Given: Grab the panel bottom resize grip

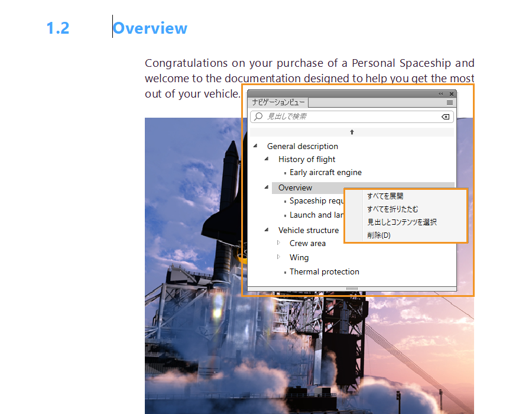Looking at the screenshot, I should [x=352, y=289].
